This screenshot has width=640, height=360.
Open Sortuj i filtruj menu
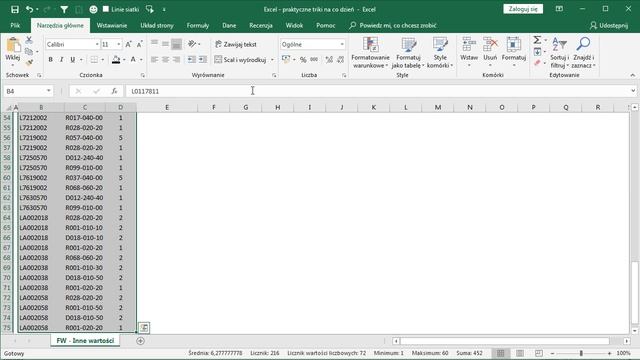[x=559, y=52]
